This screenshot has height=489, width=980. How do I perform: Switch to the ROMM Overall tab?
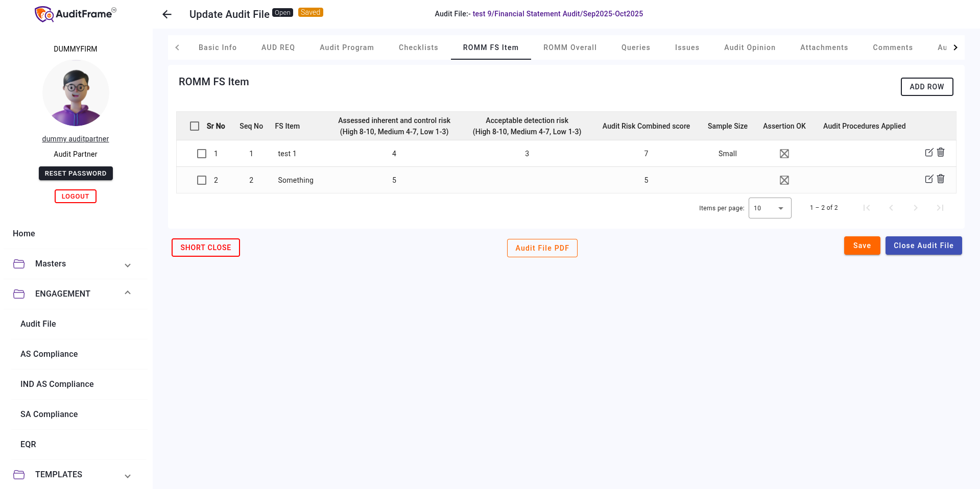coord(569,47)
